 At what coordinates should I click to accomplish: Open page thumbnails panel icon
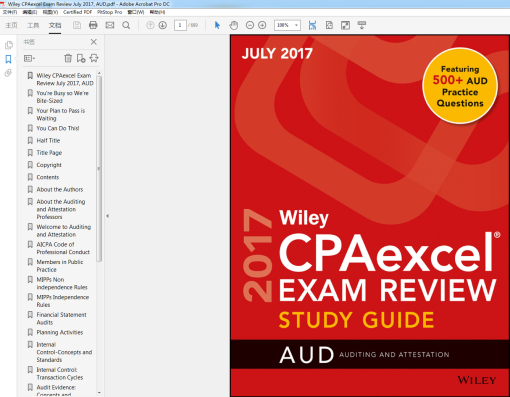[x=9, y=45]
